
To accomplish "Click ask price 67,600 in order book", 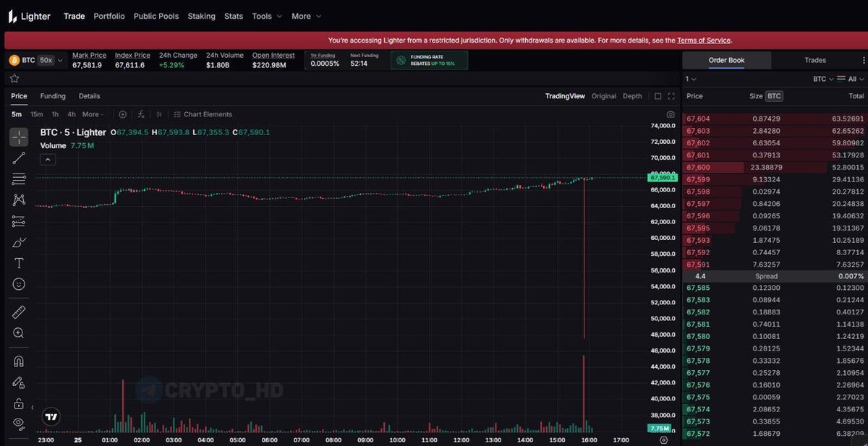I will [698, 167].
